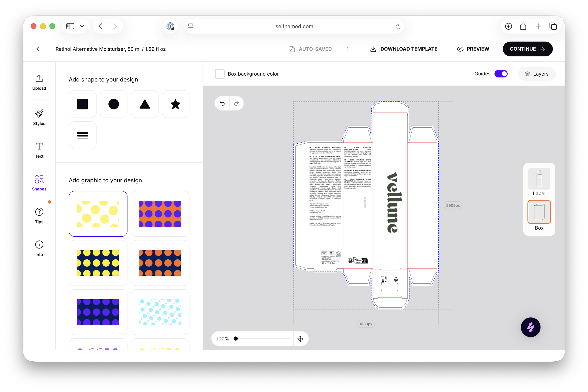Screen dimensions: 588x392
Task: Open the Text tab in sidebar
Action: coord(39,150)
